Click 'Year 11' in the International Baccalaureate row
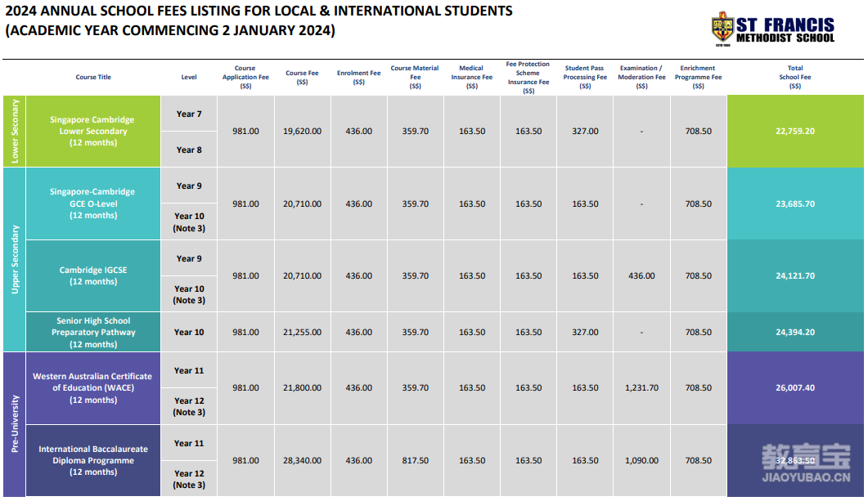The image size is (868, 501). coord(189,443)
